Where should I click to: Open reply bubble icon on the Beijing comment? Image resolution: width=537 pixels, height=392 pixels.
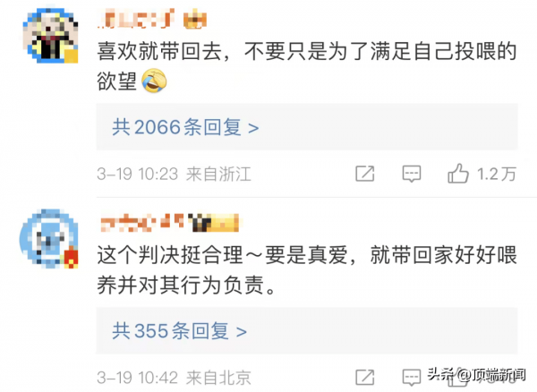[412, 378]
